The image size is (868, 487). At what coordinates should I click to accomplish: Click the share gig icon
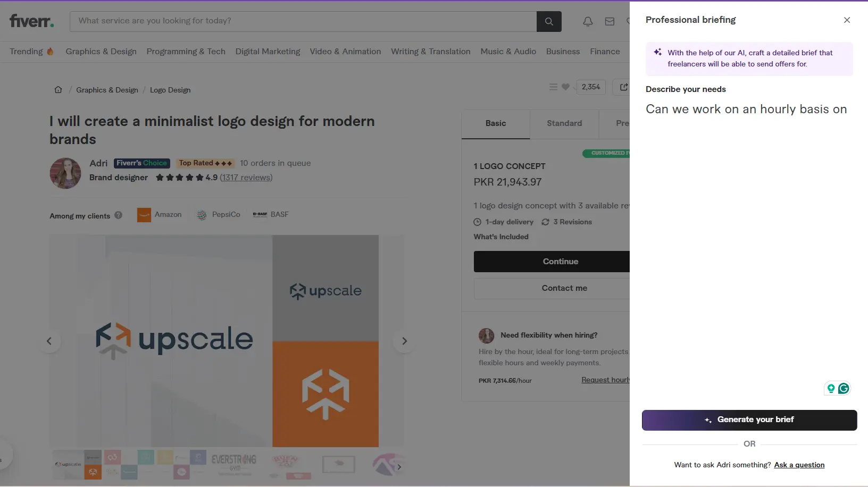(623, 87)
